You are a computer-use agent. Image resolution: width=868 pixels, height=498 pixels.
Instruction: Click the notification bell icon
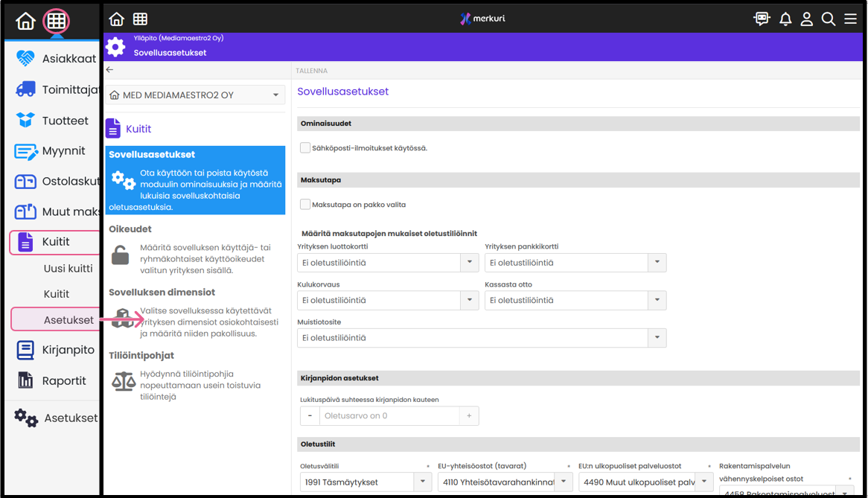[785, 19]
